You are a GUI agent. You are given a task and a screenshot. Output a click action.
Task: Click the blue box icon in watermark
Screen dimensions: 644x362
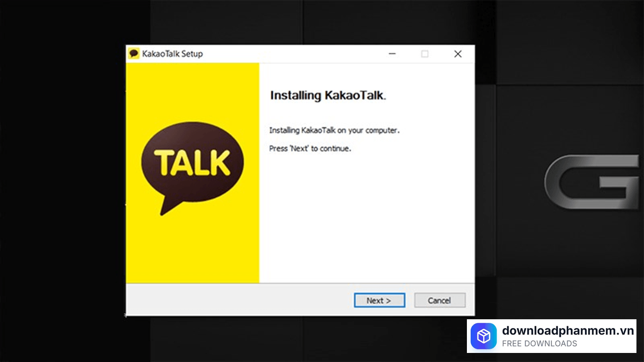pos(484,336)
